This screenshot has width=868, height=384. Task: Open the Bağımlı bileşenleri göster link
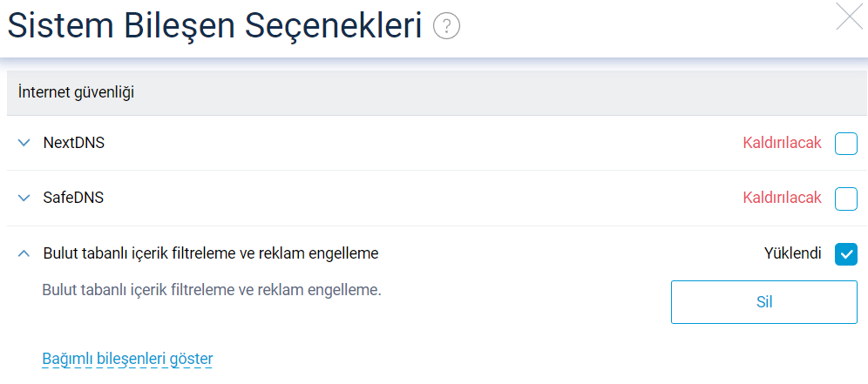click(x=127, y=358)
